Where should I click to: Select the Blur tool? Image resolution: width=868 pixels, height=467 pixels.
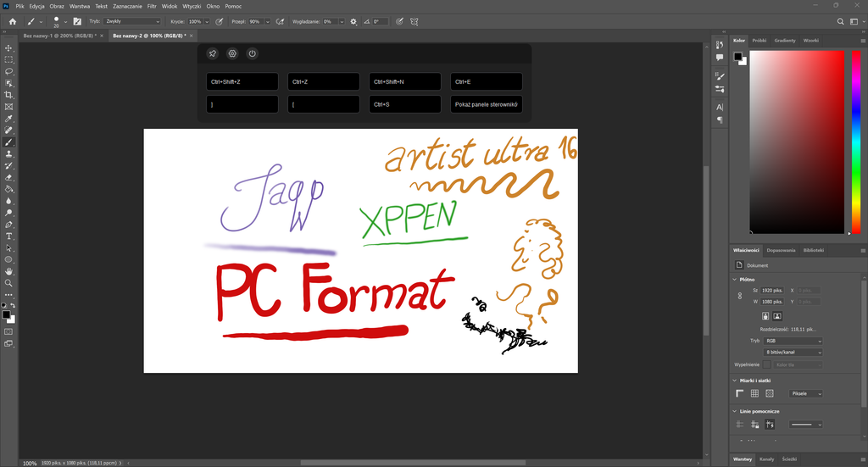(x=8, y=202)
